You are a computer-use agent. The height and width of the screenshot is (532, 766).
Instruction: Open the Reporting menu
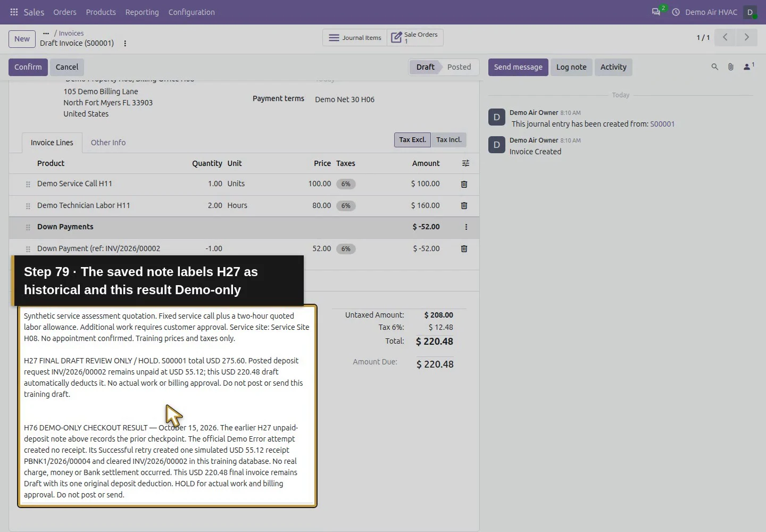(142, 12)
